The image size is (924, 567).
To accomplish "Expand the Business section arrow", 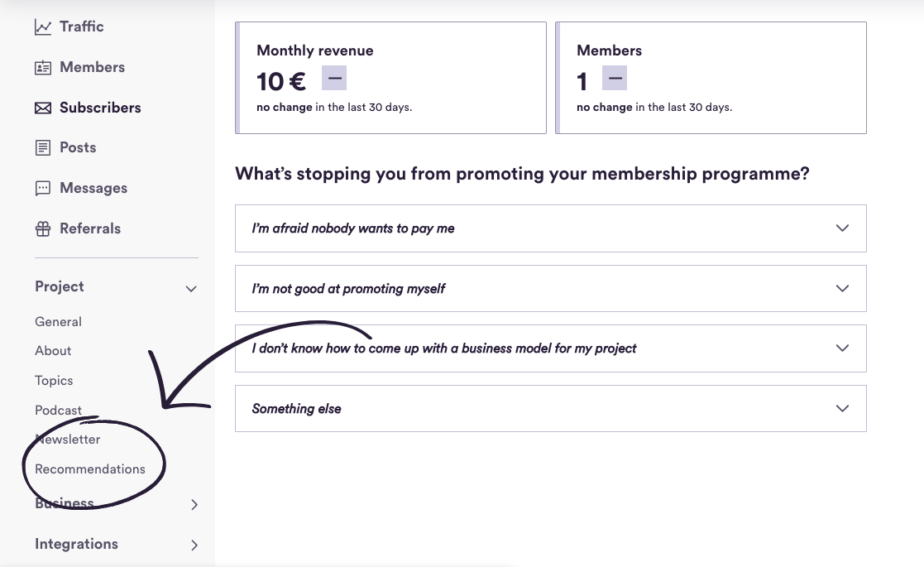I will [x=194, y=505].
